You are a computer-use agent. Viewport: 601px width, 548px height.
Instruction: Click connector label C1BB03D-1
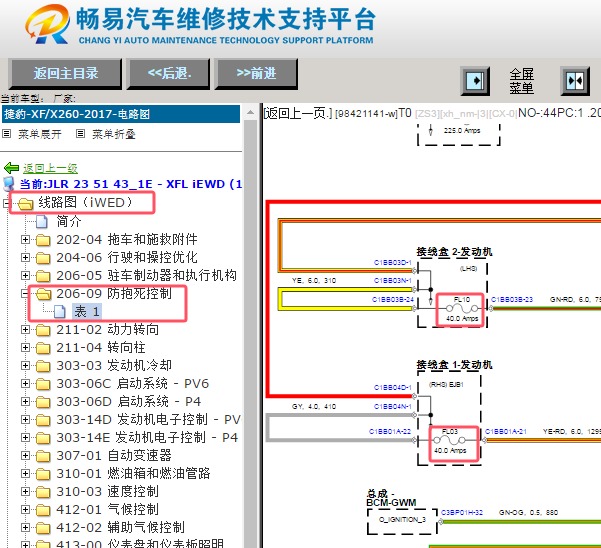[392, 263]
